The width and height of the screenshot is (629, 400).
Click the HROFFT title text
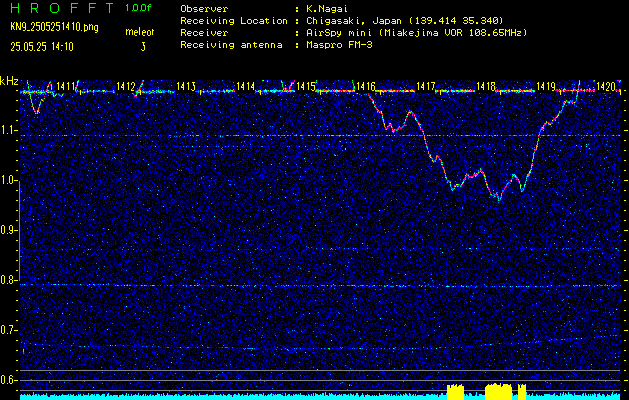tap(62, 8)
